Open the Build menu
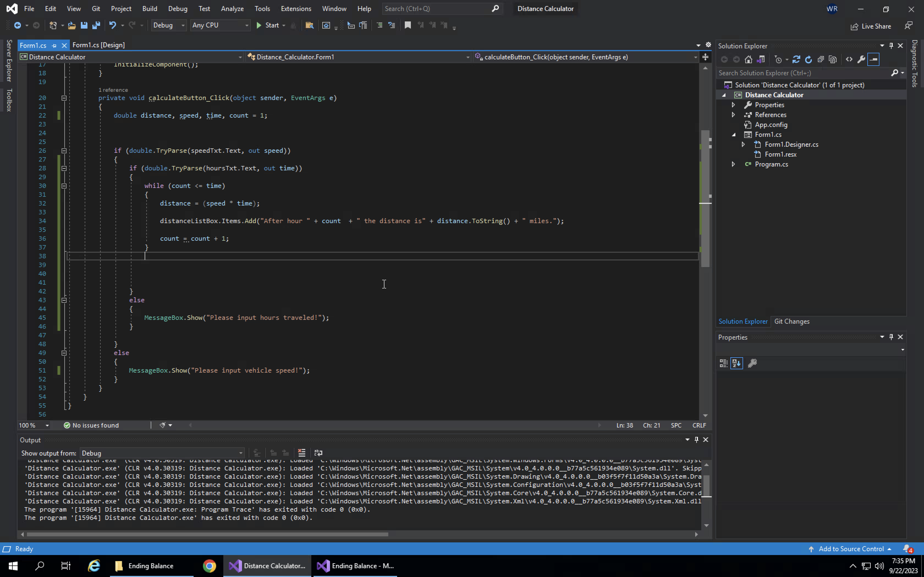This screenshot has height=577, width=924. [149, 9]
